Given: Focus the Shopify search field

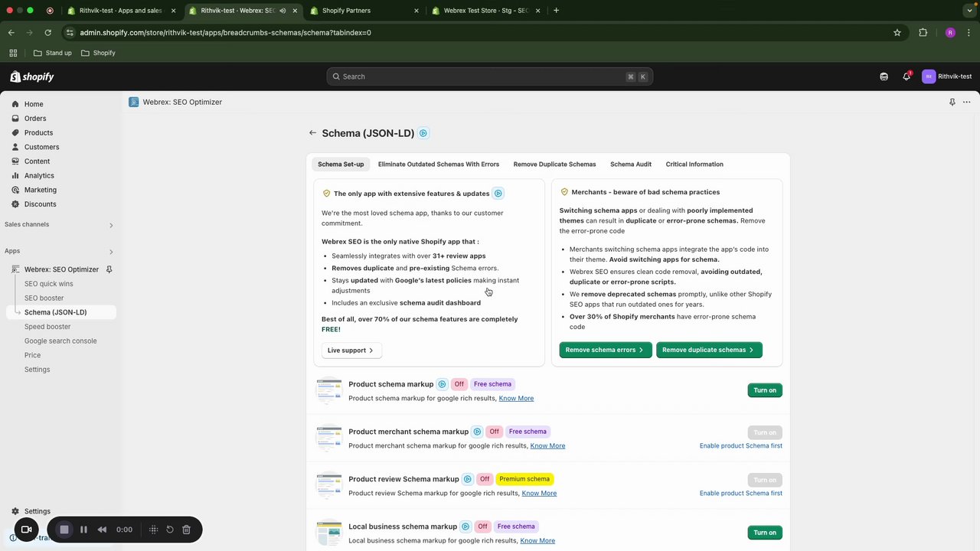Looking at the screenshot, I should pos(490,77).
